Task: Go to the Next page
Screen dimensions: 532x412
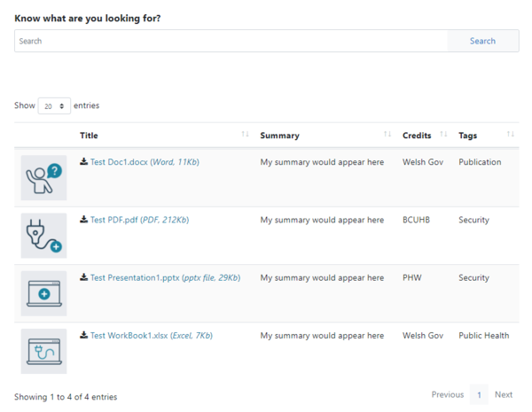Action: coord(503,395)
